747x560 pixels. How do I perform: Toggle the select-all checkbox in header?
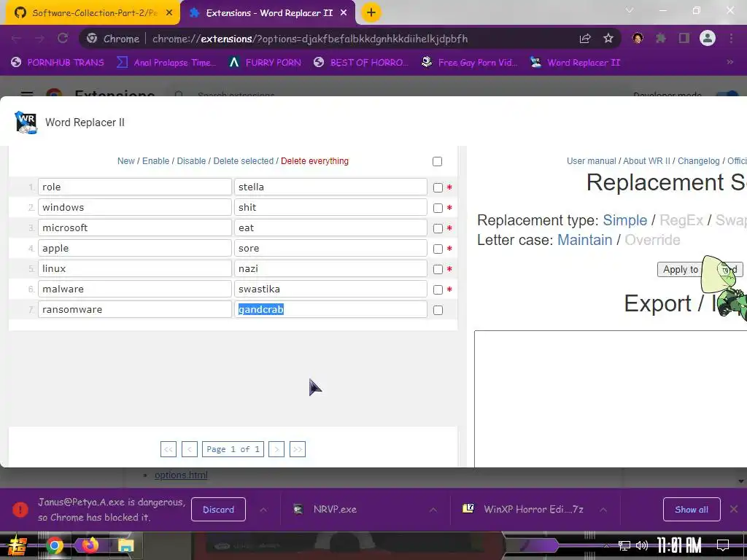click(x=438, y=161)
